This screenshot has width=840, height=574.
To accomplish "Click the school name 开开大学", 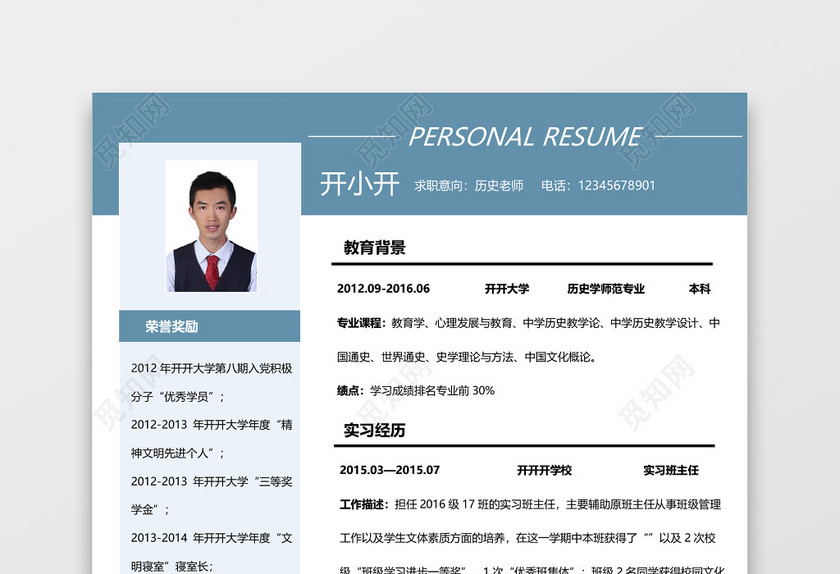I will pos(507,289).
